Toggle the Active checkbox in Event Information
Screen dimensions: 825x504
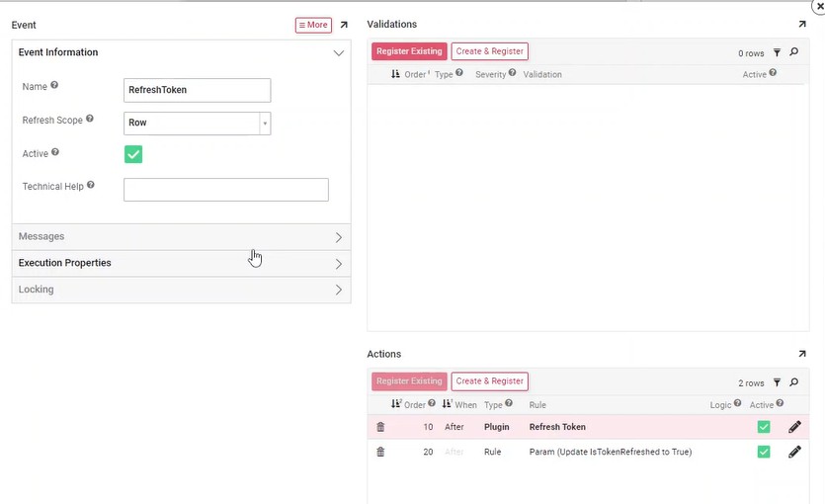click(133, 154)
